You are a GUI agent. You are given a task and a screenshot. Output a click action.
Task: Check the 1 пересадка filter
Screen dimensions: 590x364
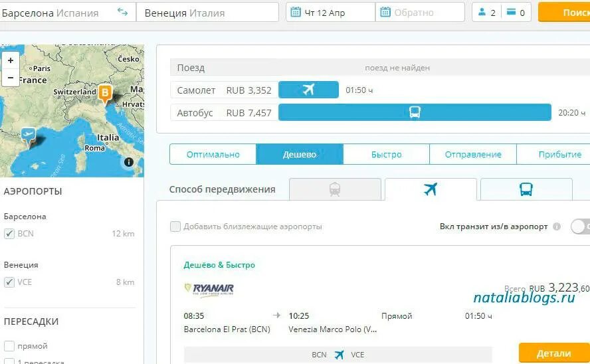coord(9,361)
